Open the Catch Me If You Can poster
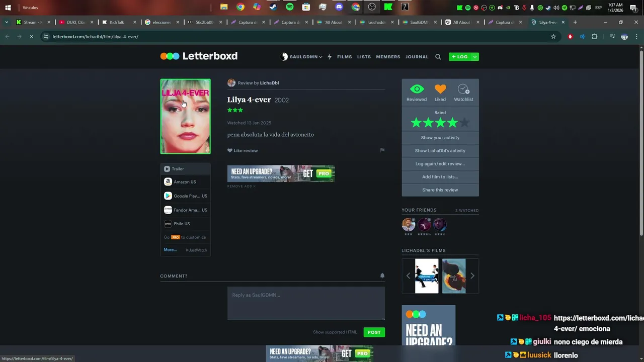Image resolution: width=644 pixels, height=362 pixels. [x=427, y=276]
